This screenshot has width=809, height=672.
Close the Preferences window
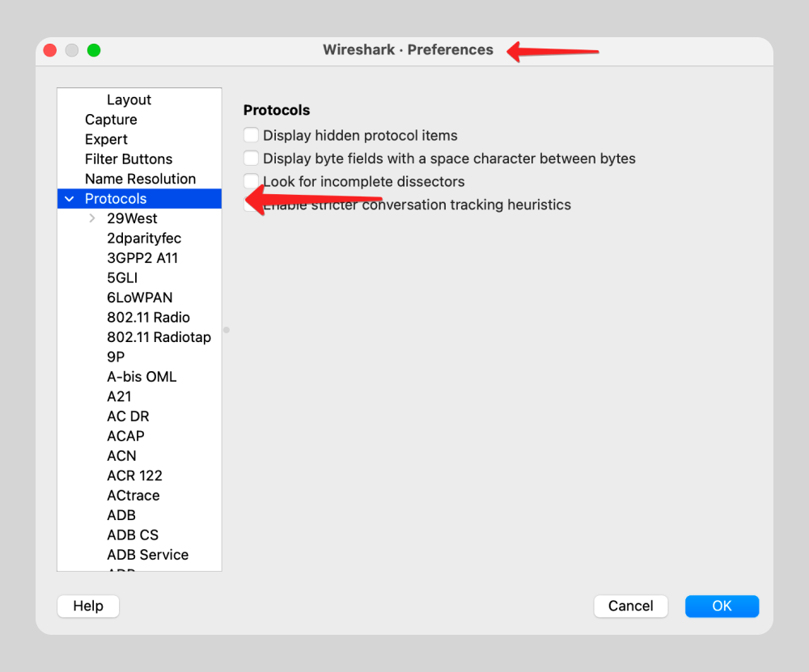point(50,50)
